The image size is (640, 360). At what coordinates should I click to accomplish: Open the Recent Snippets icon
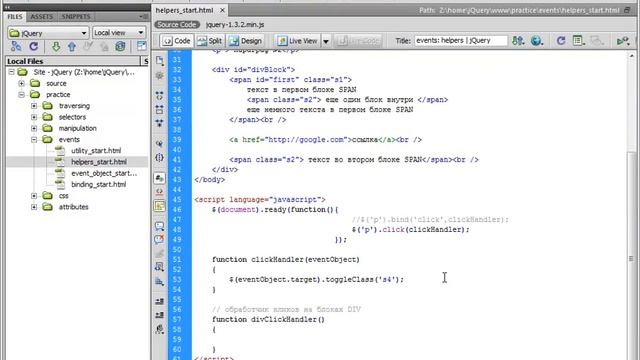pos(160,267)
